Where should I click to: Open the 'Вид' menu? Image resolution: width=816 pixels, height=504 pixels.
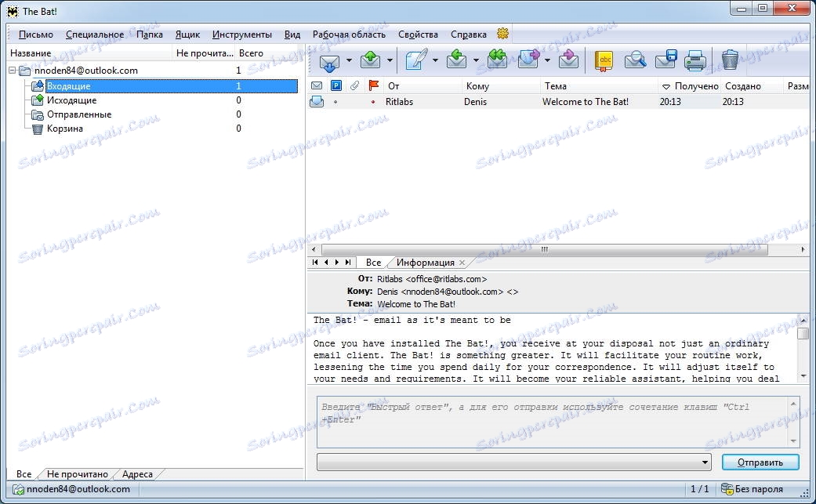tap(292, 34)
